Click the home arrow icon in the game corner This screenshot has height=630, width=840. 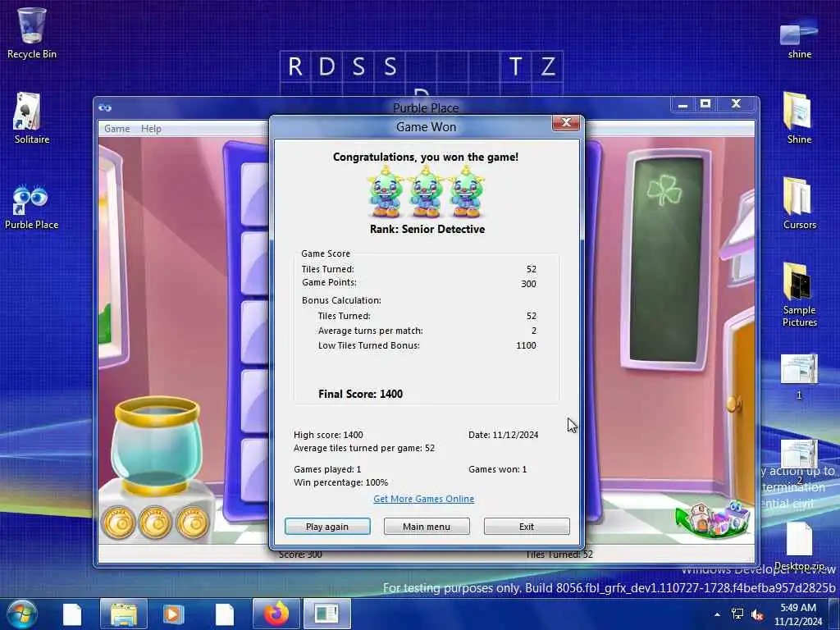(712, 518)
